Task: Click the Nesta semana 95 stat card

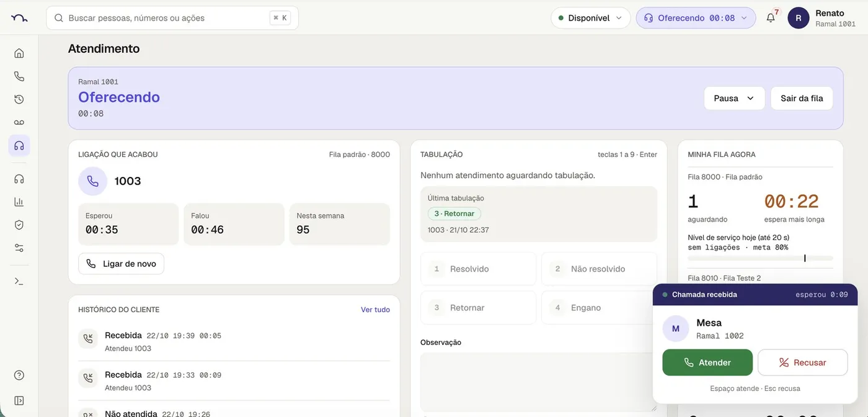Action: (340, 224)
